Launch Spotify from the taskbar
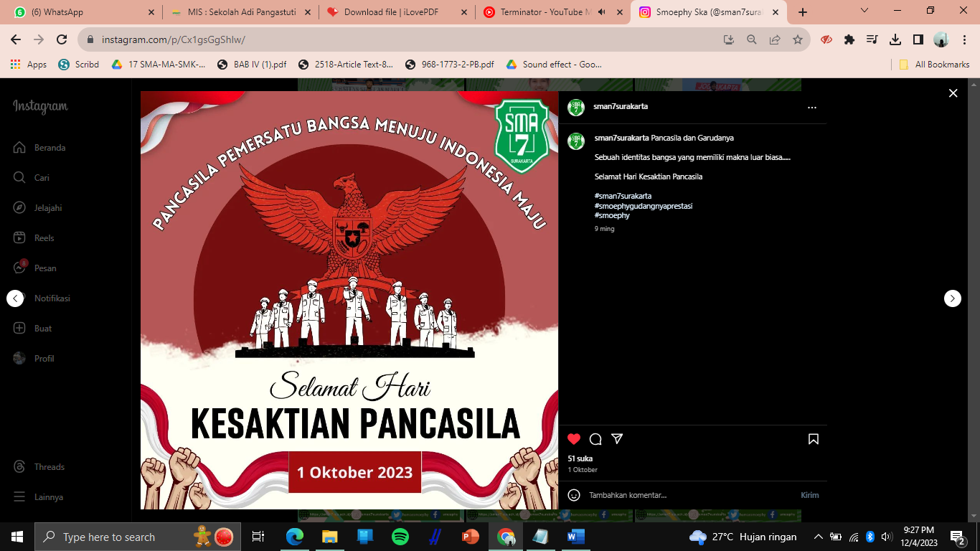This screenshot has height=551, width=980. pos(400,537)
